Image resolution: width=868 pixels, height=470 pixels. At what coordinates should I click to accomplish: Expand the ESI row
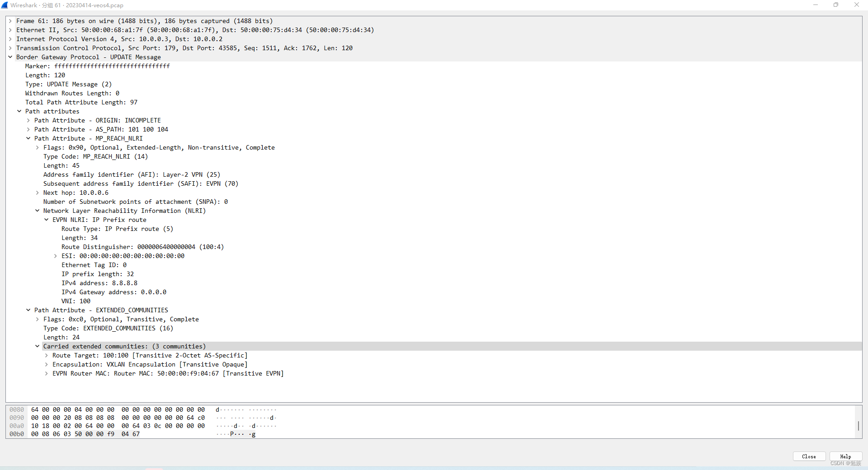pyautogui.click(x=55, y=256)
